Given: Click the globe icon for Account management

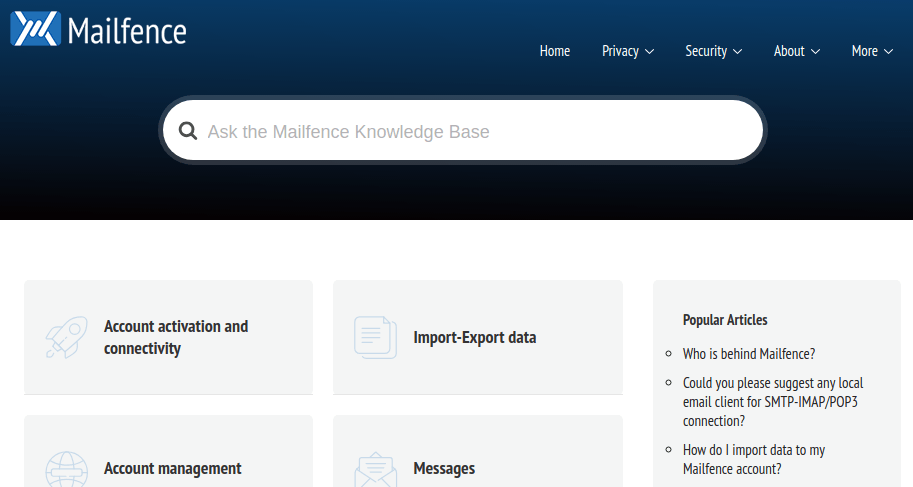Looking at the screenshot, I should coord(67,469).
